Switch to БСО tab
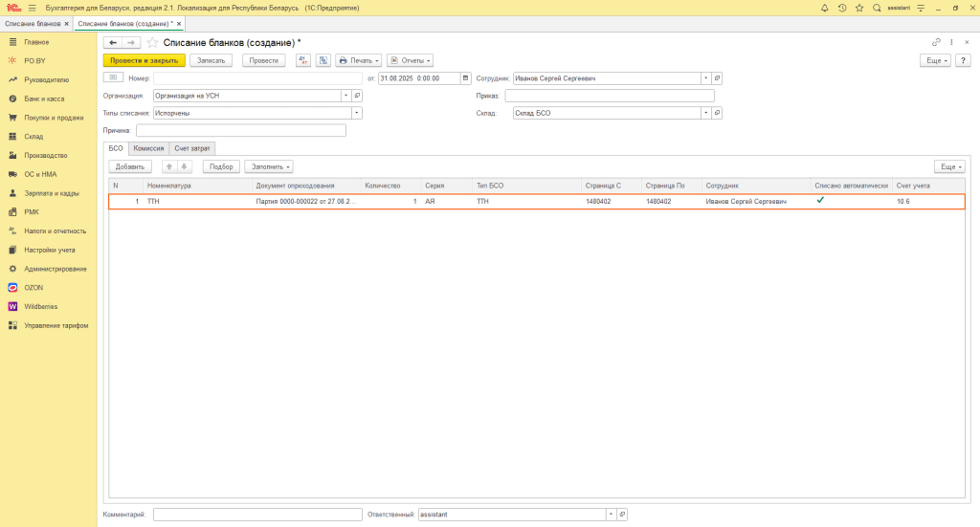Viewport: 980px width, 527px height. point(116,148)
